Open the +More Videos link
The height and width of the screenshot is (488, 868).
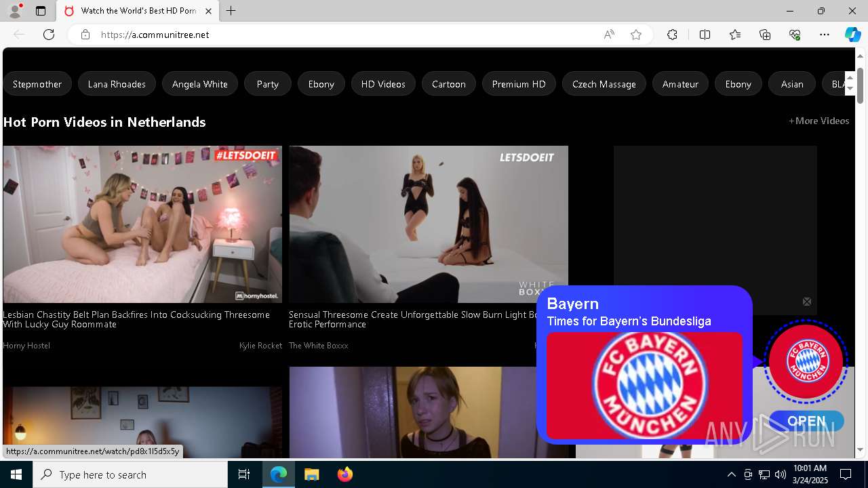coord(818,121)
